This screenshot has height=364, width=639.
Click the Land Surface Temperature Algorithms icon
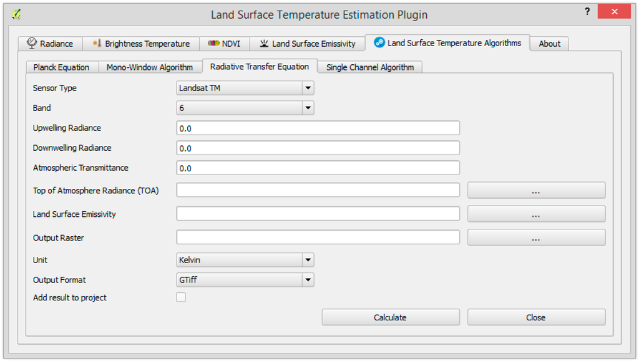(379, 43)
